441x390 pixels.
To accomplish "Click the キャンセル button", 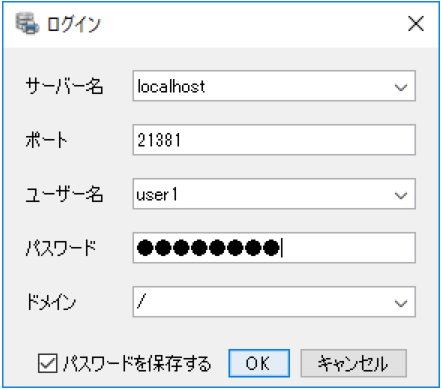I will (353, 363).
